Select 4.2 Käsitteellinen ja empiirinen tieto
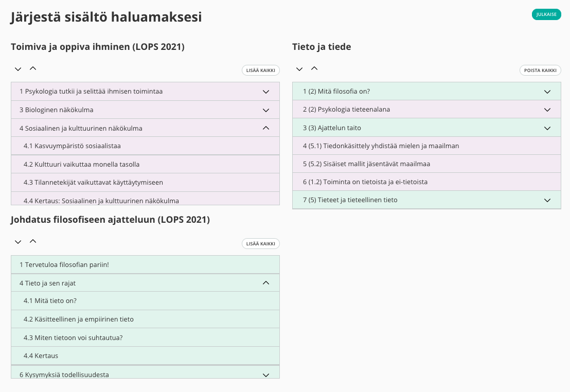Viewport: 570px width, 392px height. (x=78, y=319)
